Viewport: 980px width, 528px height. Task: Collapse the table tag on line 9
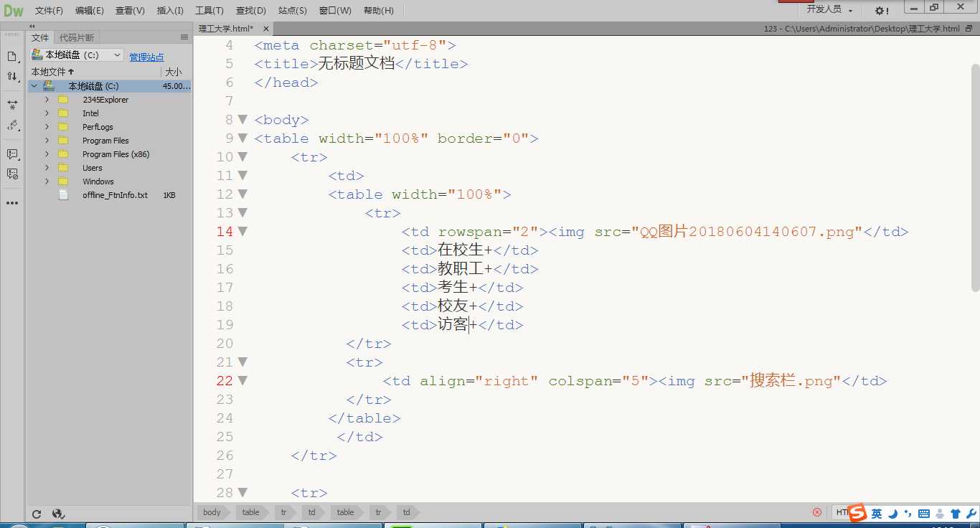[x=242, y=138]
